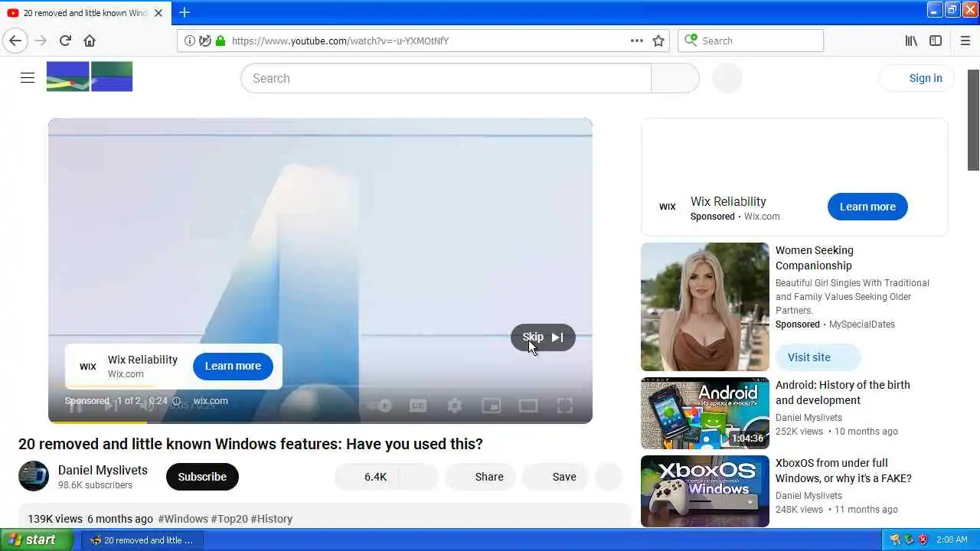Open the #History hashtag
The width and height of the screenshot is (980, 551).
(x=272, y=519)
